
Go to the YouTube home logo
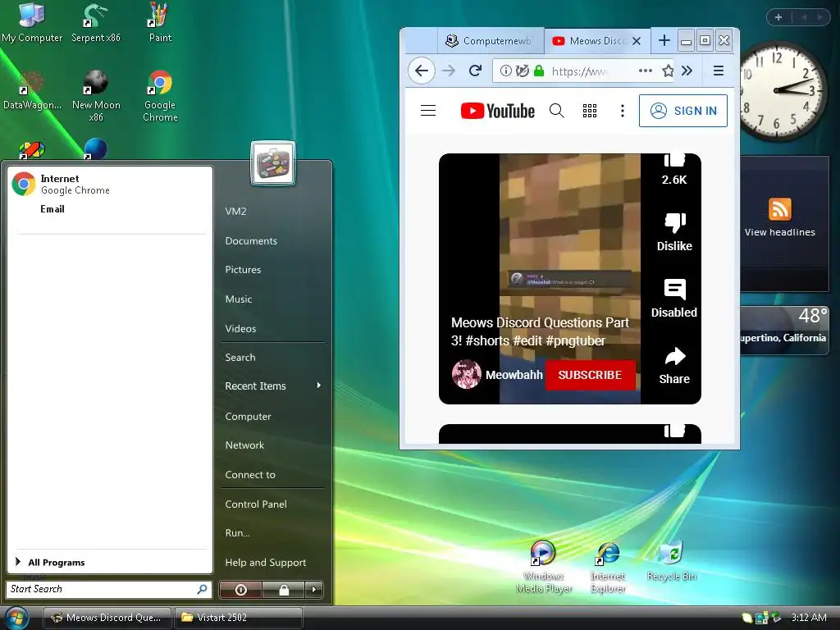(x=498, y=111)
